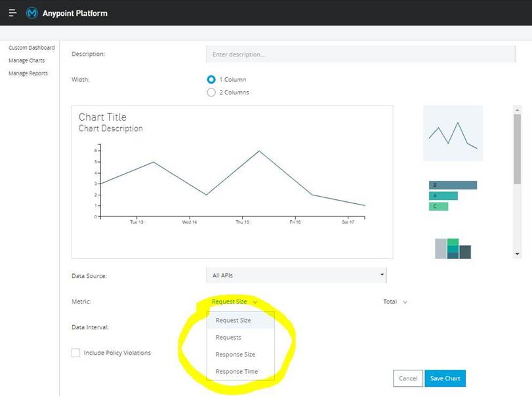Viewport: 532px width, 396px height.
Task: Select the horizontal bar chart type
Action: (453, 195)
